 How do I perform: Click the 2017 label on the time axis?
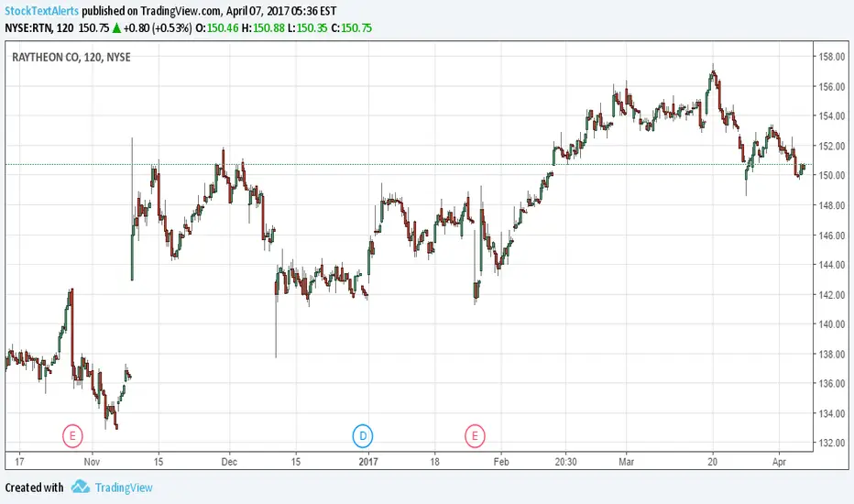[368, 462]
